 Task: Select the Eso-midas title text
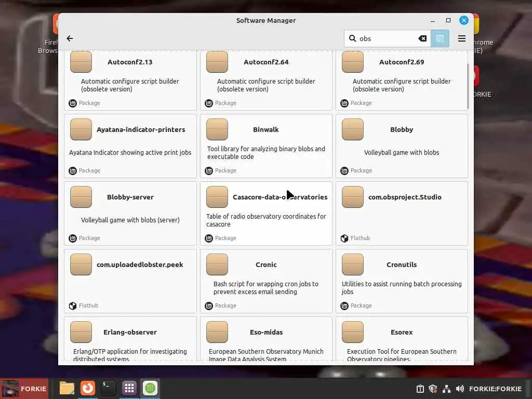[266, 332]
